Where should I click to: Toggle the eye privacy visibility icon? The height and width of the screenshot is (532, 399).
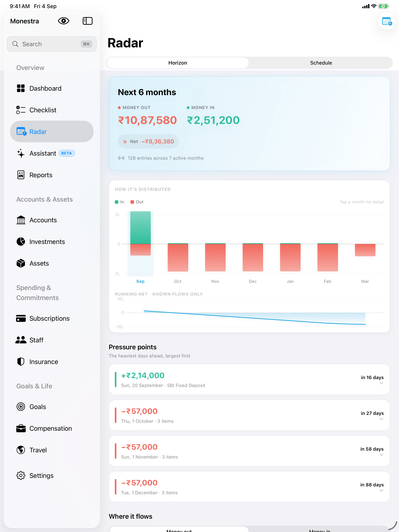point(63,21)
